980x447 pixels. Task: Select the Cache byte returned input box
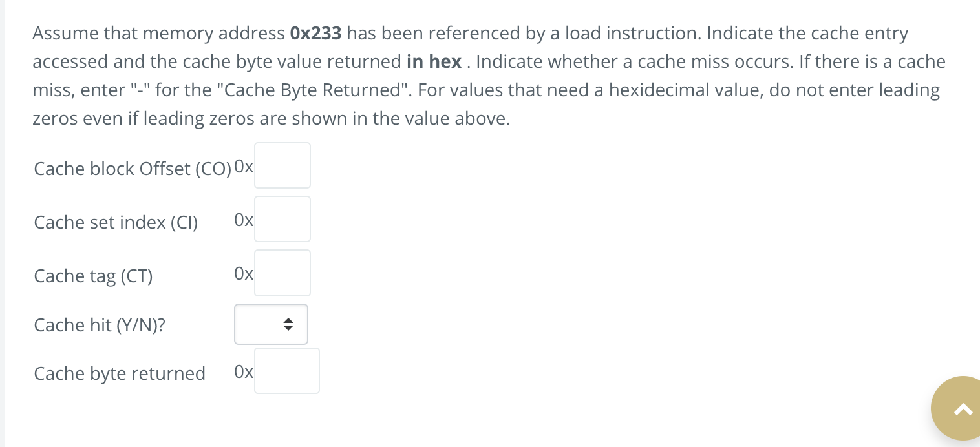286,371
